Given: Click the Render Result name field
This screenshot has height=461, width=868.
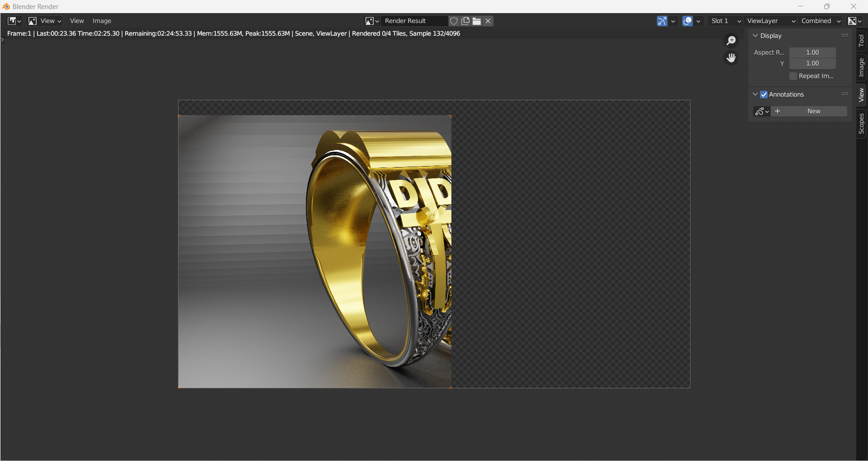Looking at the screenshot, I should [414, 21].
